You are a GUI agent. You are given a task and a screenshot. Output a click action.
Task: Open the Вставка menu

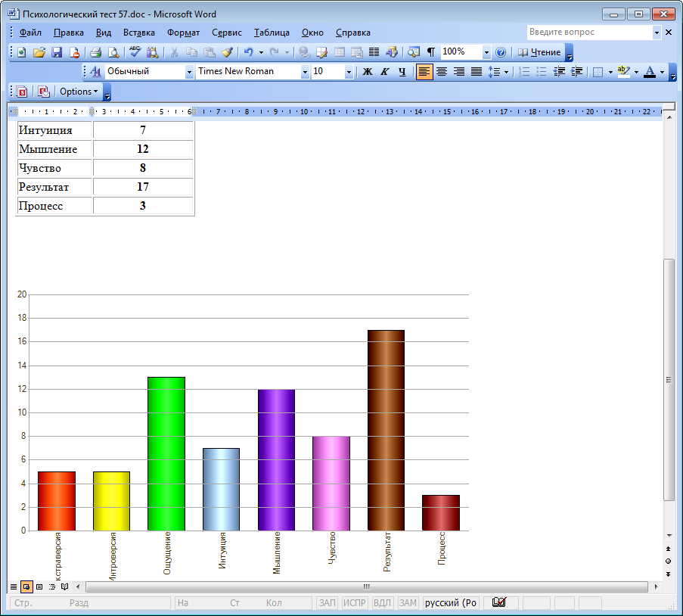tap(139, 33)
